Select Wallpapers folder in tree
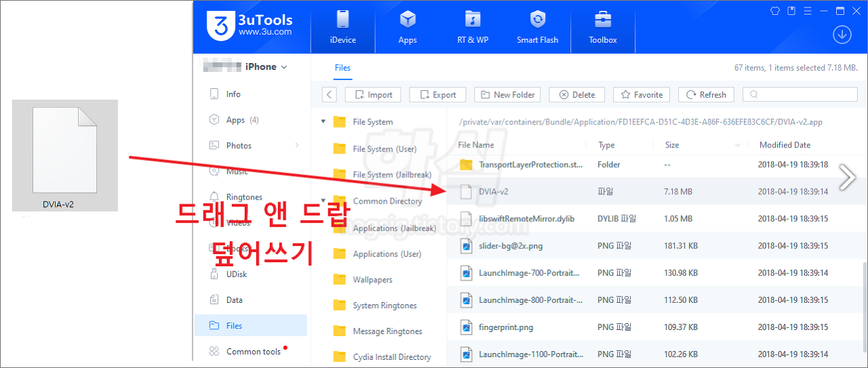868x368 pixels. [372, 280]
